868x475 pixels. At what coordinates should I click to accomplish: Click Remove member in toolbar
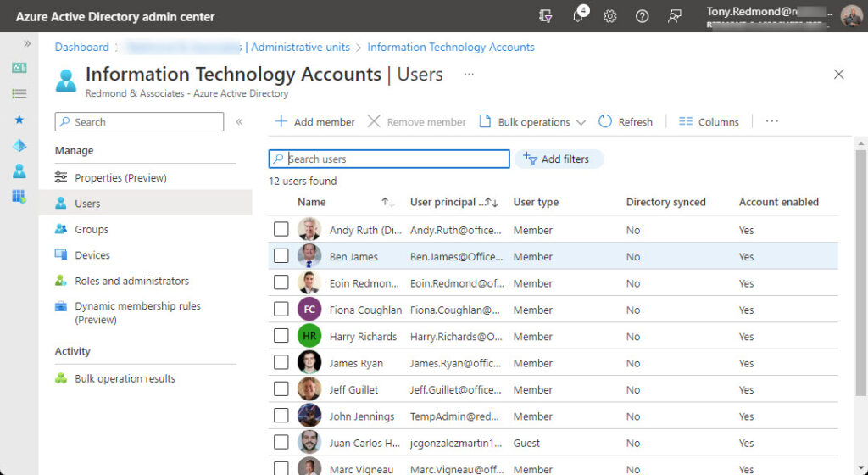pyautogui.click(x=417, y=122)
